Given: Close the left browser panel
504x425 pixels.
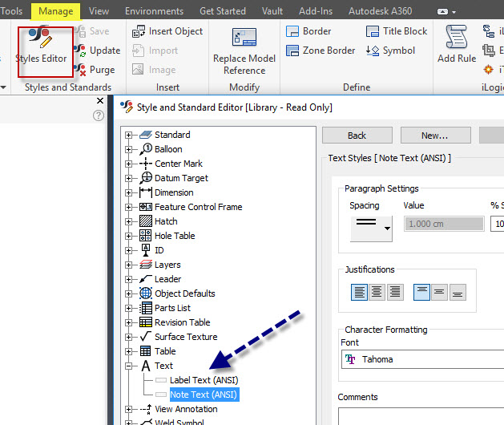Looking at the screenshot, I should pos(100,101).
